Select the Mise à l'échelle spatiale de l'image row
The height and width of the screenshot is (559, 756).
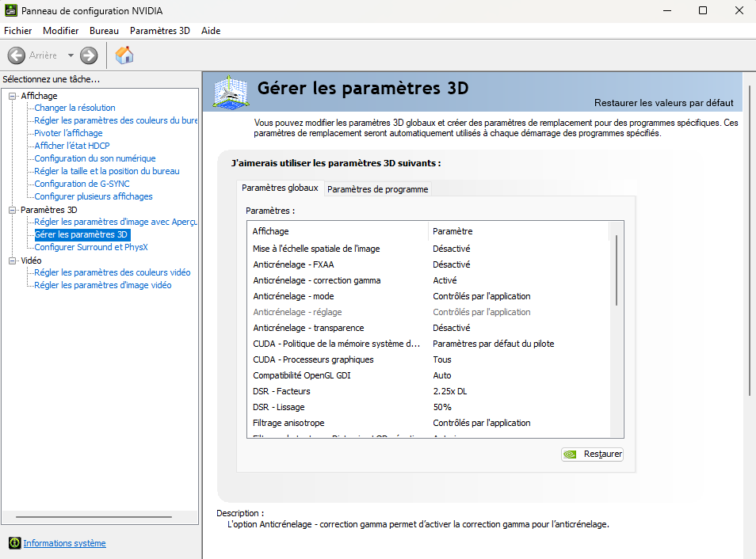pos(429,249)
